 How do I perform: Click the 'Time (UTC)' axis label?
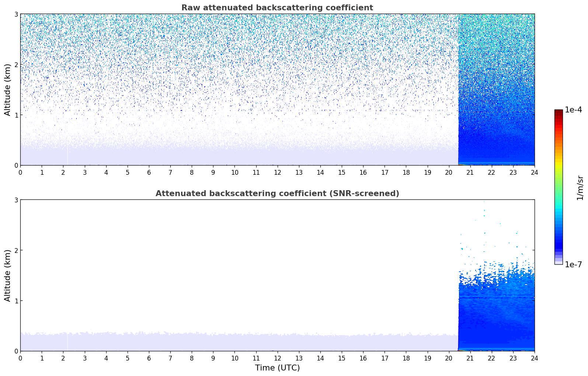(277, 368)
